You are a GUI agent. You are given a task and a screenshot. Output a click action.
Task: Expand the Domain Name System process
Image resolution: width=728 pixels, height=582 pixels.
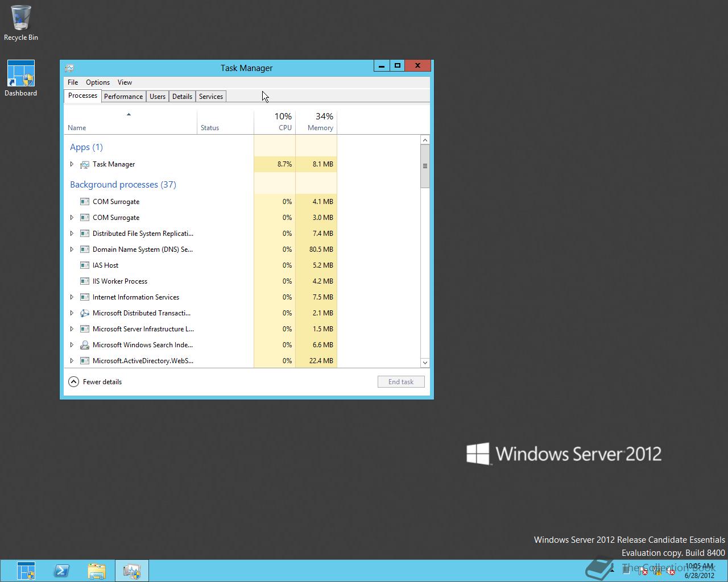pos(72,250)
